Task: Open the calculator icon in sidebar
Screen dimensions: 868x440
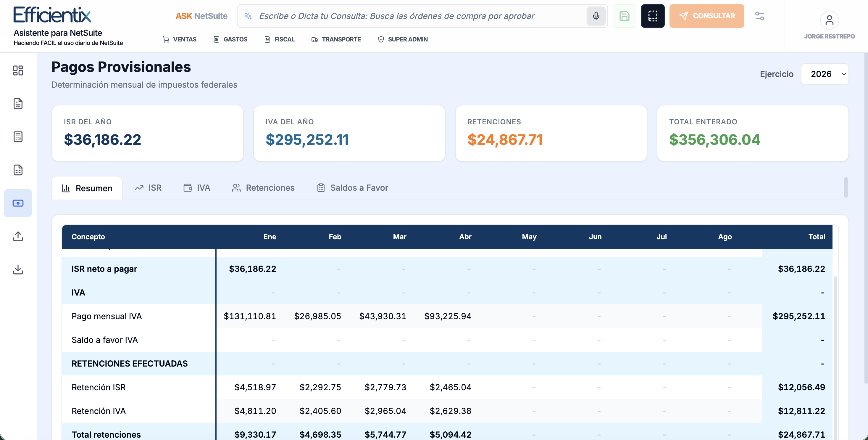Action: coord(18,137)
